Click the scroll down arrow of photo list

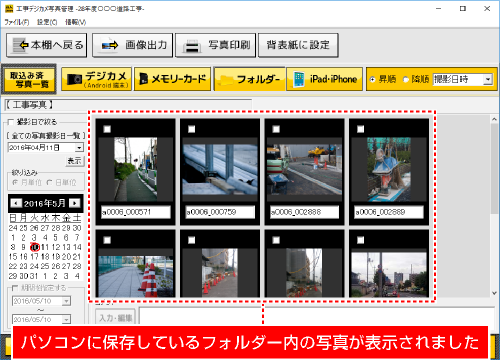(495, 293)
